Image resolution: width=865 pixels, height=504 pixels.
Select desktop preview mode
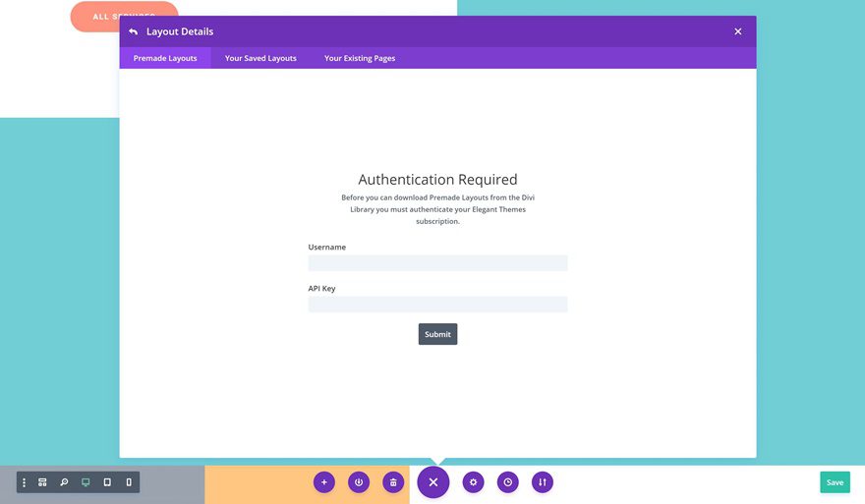pos(86,482)
